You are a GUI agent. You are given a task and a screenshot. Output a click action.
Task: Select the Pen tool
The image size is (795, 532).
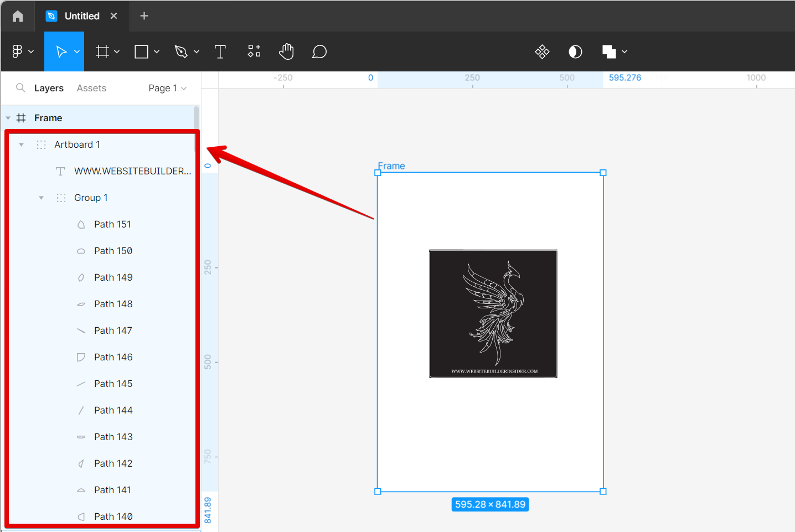point(181,51)
